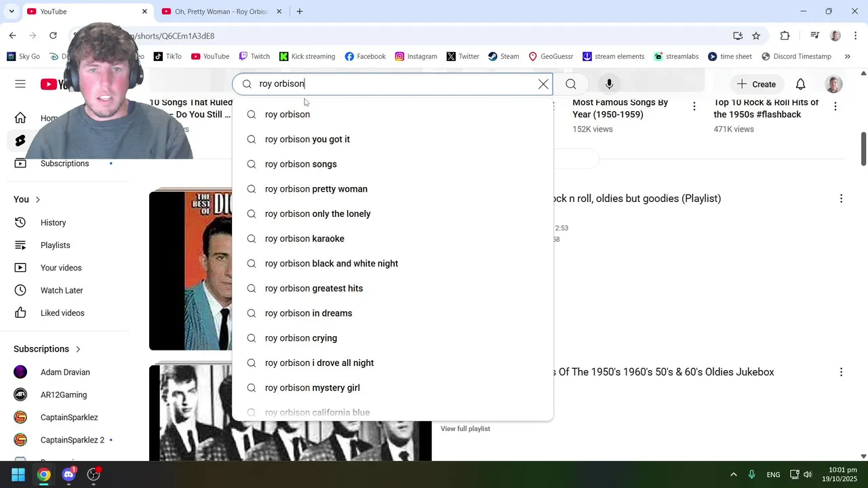Open GeoGuessr bookmark
Image resolution: width=868 pixels, height=488 pixels.
(x=551, y=56)
